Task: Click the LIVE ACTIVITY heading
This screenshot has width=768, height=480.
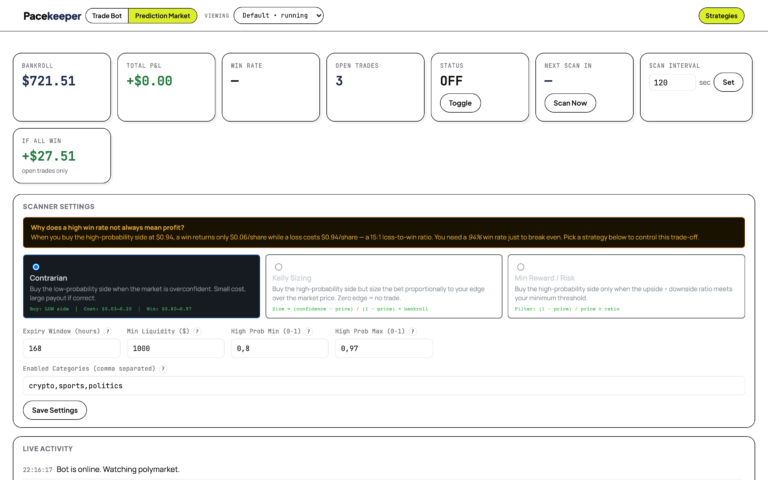Action: click(48, 449)
